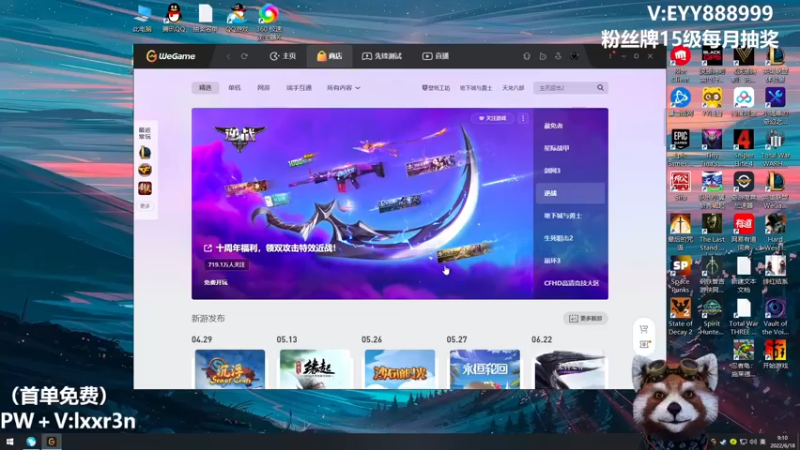Click the WeGame icon in the taskbar
Image resolution: width=800 pixels, height=450 pixels.
pos(51,442)
